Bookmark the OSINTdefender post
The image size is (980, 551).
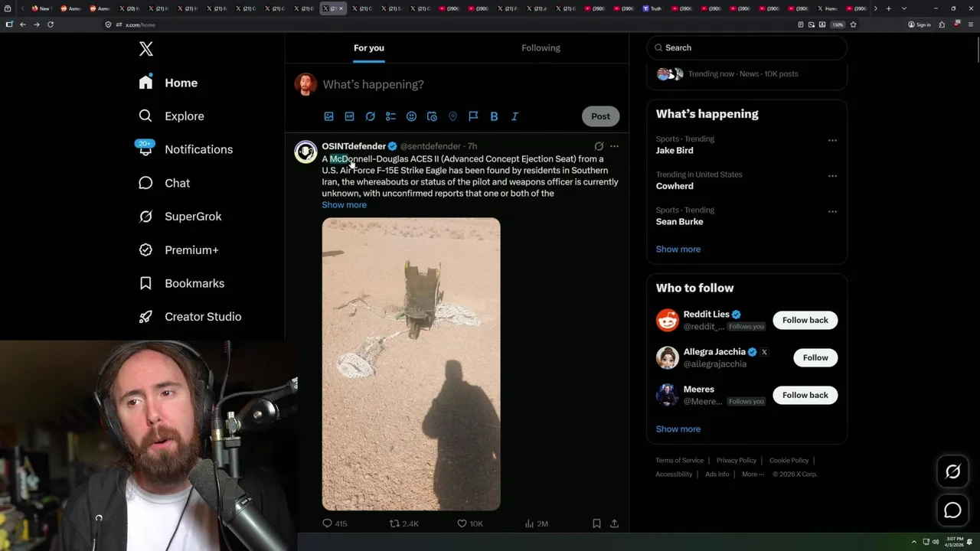596,524
